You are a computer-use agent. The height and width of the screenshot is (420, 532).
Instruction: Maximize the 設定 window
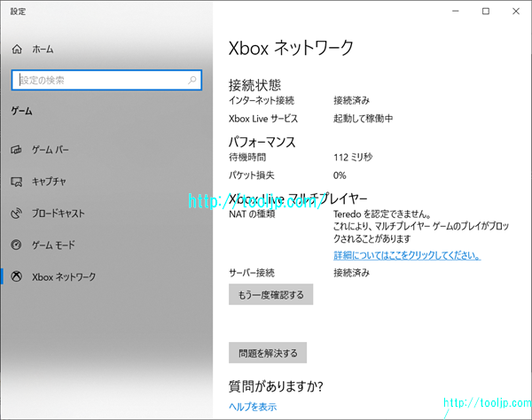pyautogui.click(x=486, y=12)
